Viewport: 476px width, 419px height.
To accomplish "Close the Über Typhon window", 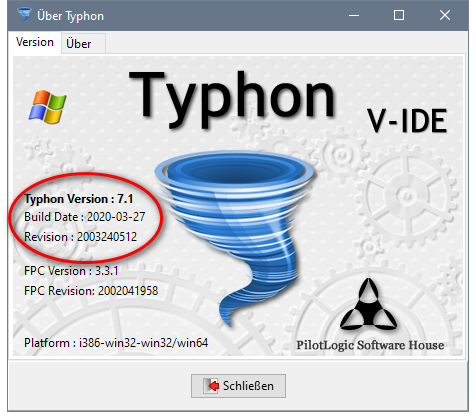I will pyautogui.click(x=445, y=15).
